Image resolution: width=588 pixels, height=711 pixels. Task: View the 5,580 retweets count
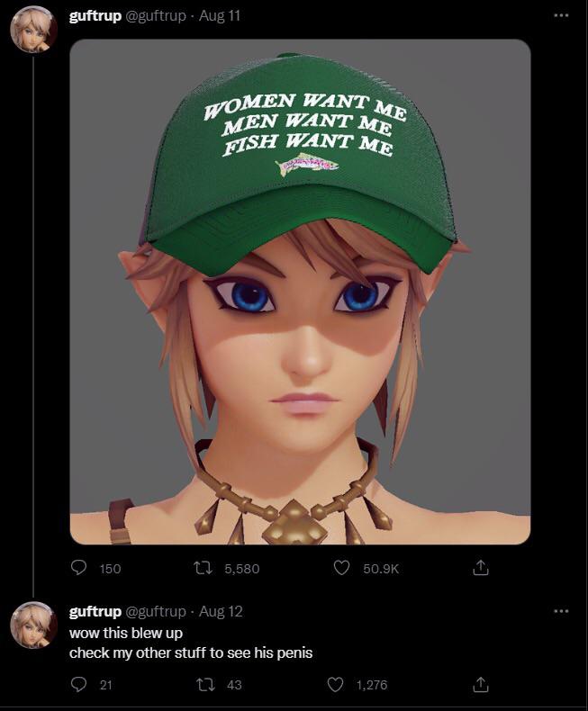coord(242,569)
